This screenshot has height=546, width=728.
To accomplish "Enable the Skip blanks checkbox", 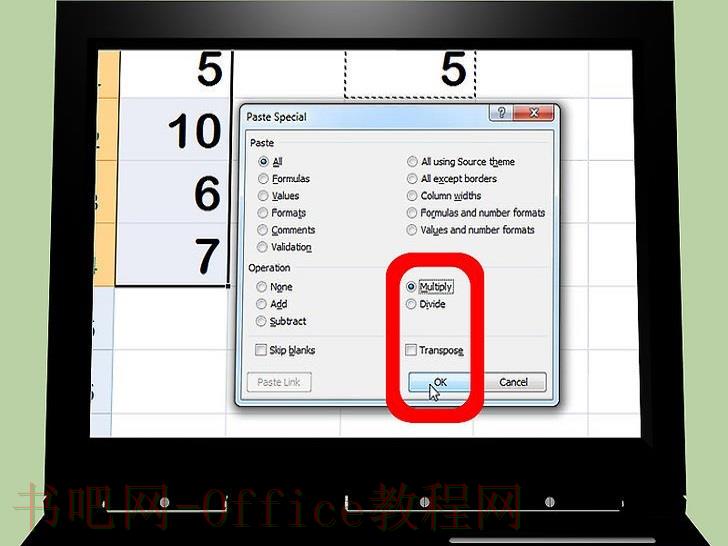I will coord(260,350).
